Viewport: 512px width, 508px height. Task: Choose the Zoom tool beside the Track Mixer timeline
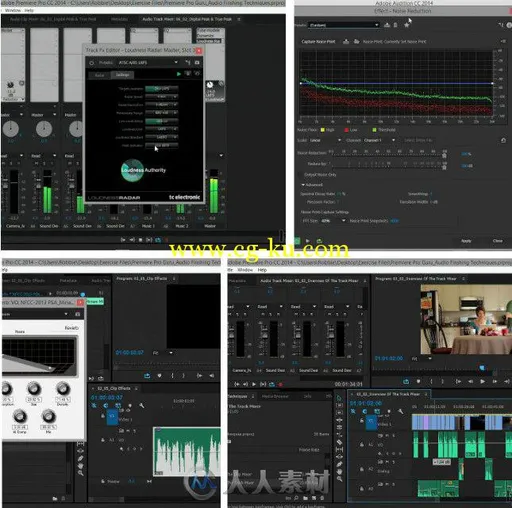tap(339, 479)
